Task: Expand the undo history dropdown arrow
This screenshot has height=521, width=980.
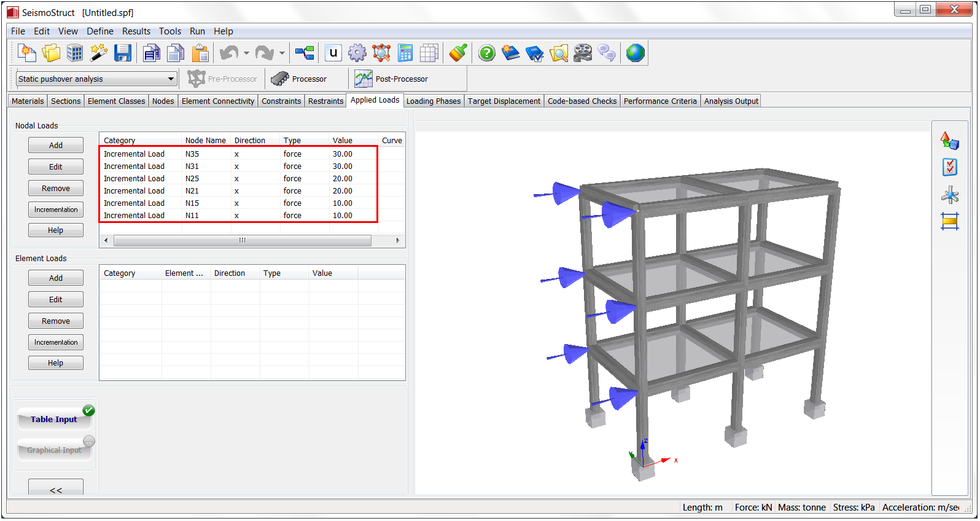Action: pyautogui.click(x=246, y=53)
